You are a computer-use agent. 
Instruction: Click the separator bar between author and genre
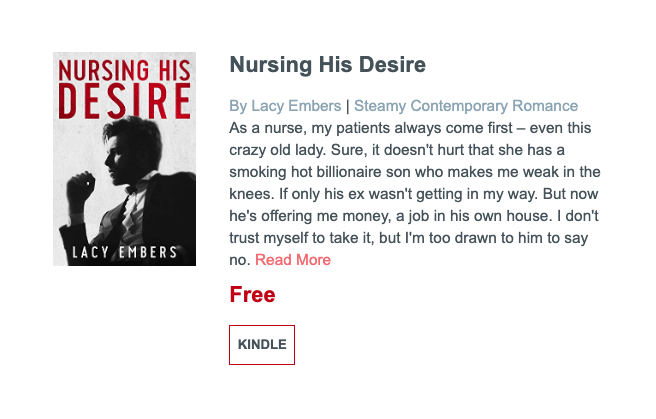click(x=348, y=106)
